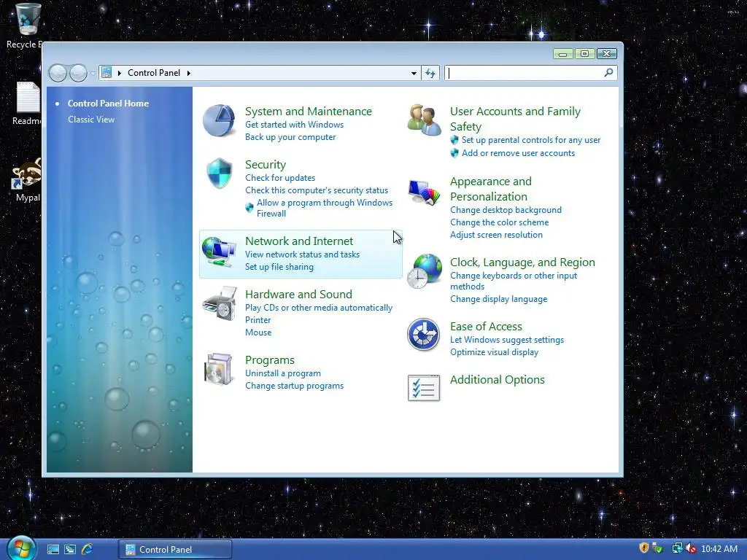747x560 pixels.
Task: Open the address bar history dropdown
Action: (x=414, y=73)
